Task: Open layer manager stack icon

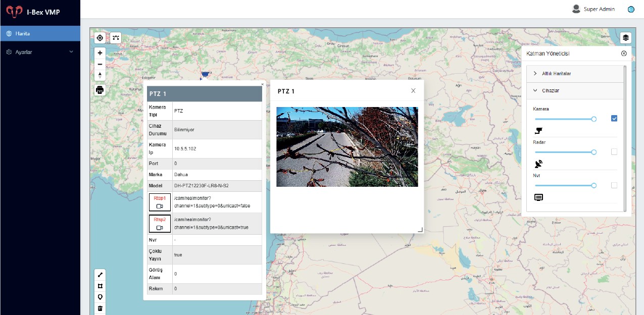Action: pyautogui.click(x=626, y=38)
